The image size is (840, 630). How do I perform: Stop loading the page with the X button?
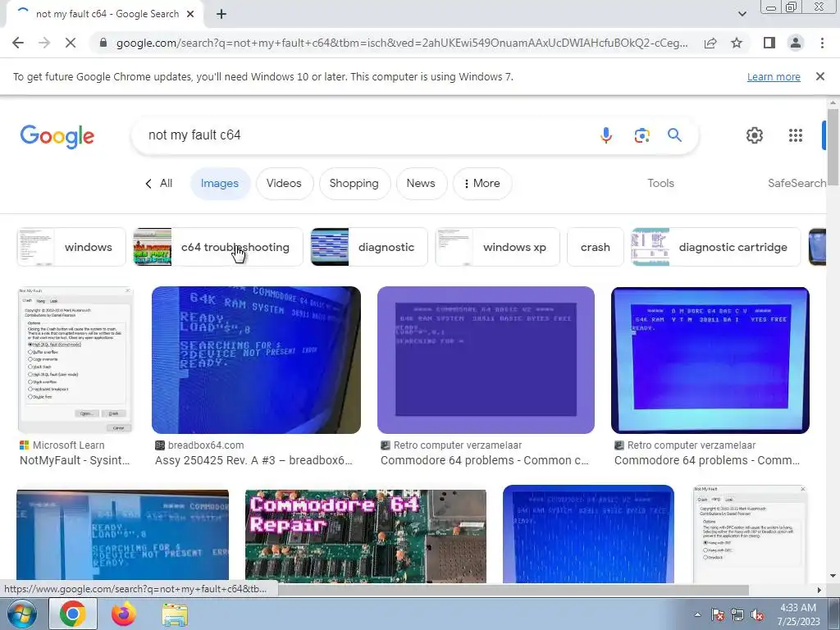(71, 43)
